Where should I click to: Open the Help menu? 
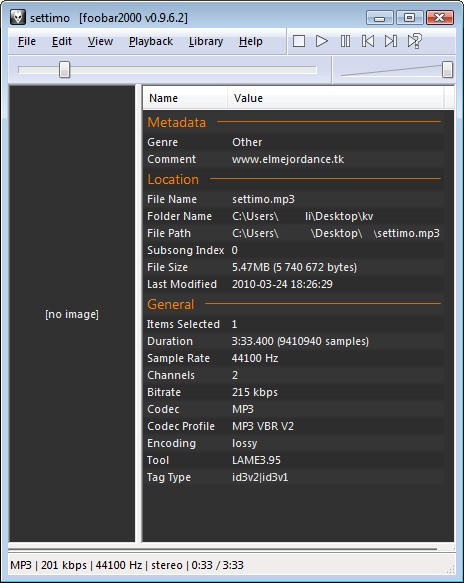[x=251, y=41]
